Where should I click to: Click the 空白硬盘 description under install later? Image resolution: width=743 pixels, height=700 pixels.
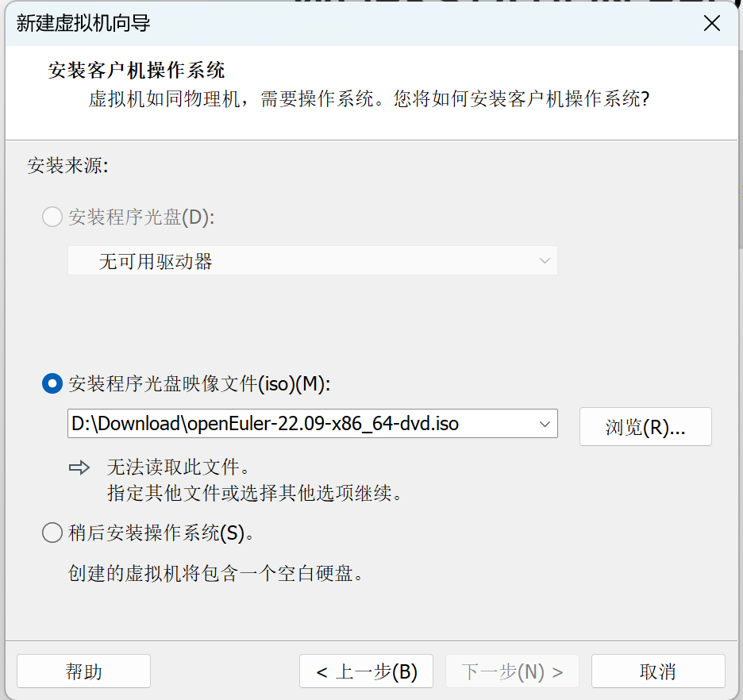[216, 573]
